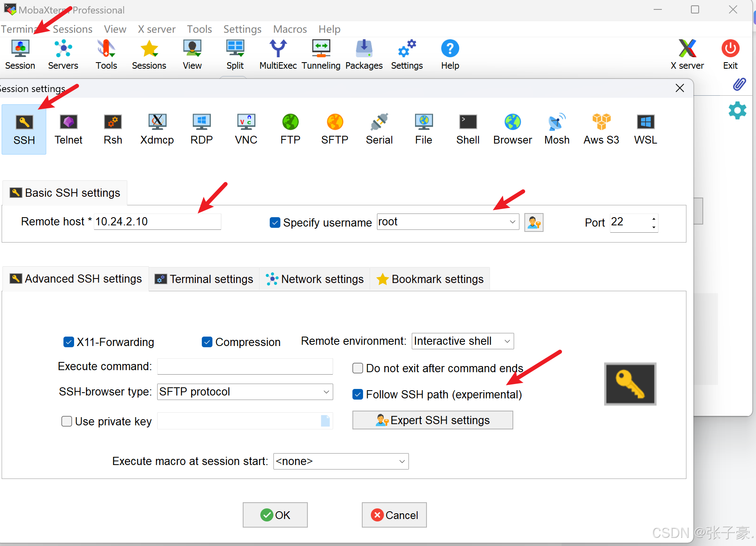The height and width of the screenshot is (546, 756).
Task: Launch the MultiExec toolbar icon
Action: [278, 55]
